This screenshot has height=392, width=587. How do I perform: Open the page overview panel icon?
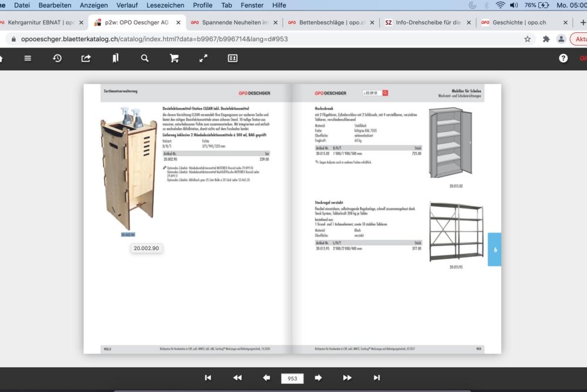[232, 58]
